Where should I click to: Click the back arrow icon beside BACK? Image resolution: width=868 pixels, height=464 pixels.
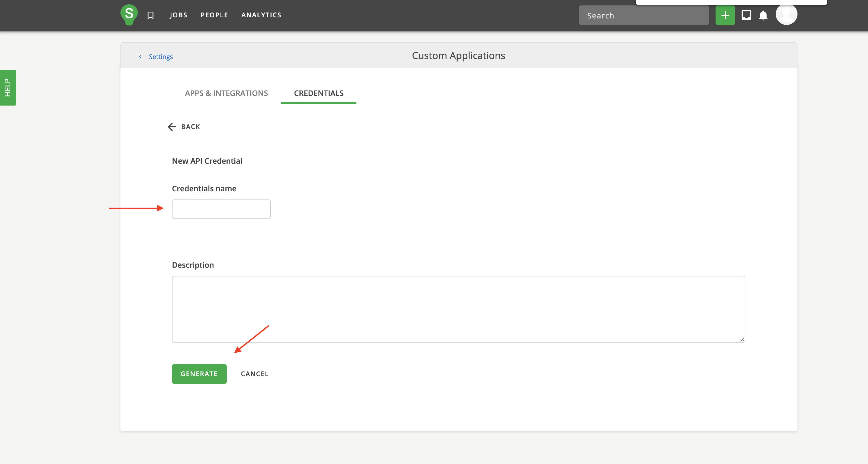click(x=172, y=127)
